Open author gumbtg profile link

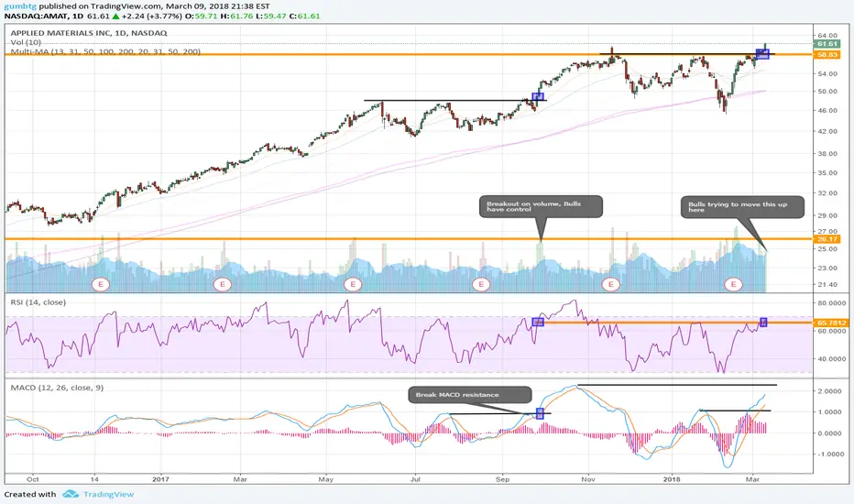(20, 6)
